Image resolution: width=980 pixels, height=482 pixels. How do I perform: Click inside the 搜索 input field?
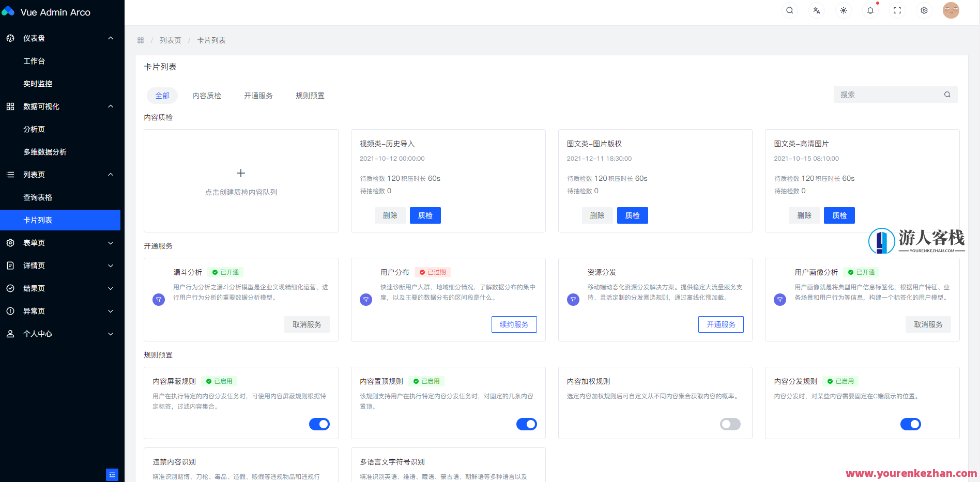[x=889, y=94]
